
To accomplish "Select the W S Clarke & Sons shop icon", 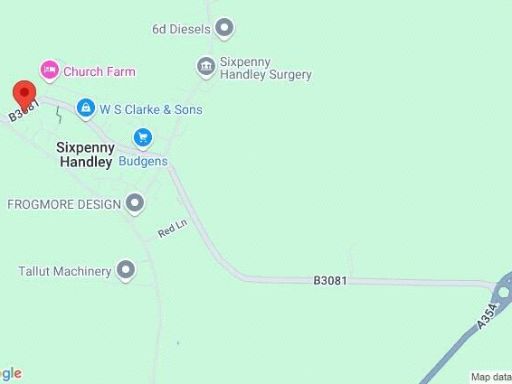I will (x=86, y=109).
